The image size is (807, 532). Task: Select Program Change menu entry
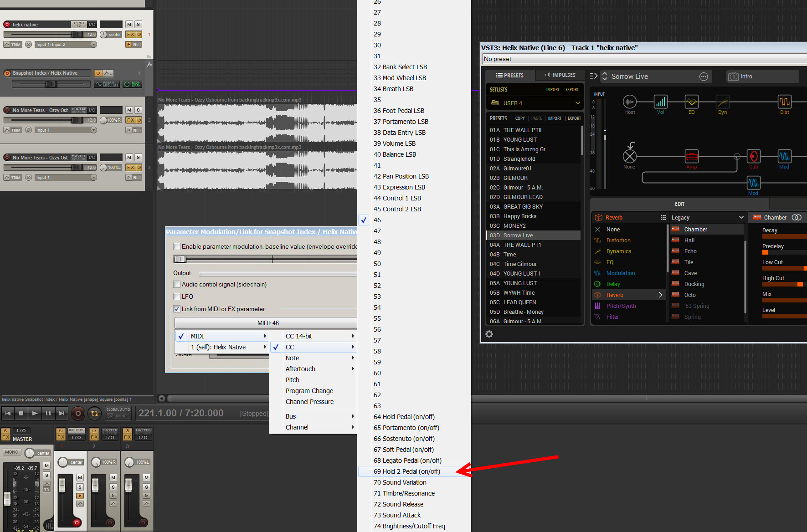coord(313,391)
